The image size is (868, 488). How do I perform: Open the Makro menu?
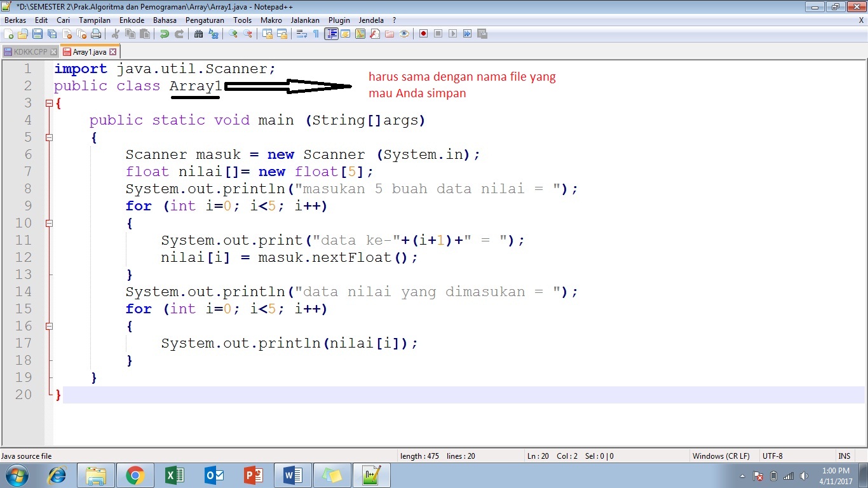click(271, 20)
